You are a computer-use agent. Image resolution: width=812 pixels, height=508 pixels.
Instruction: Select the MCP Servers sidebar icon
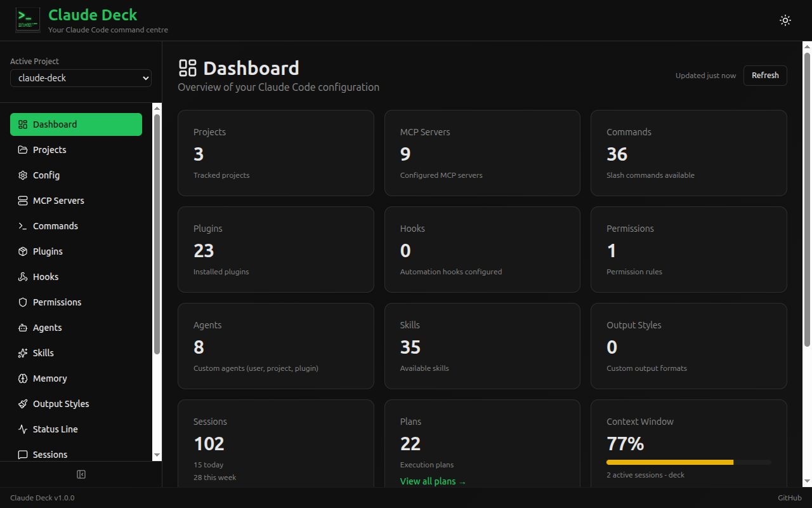pyautogui.click(x=22, y=200)
